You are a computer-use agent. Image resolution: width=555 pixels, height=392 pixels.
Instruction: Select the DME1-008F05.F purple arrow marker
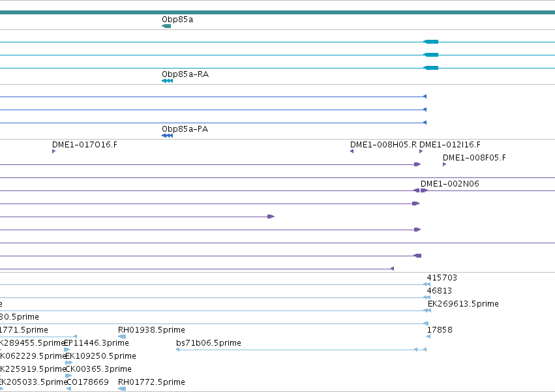(x=444, y=164)
